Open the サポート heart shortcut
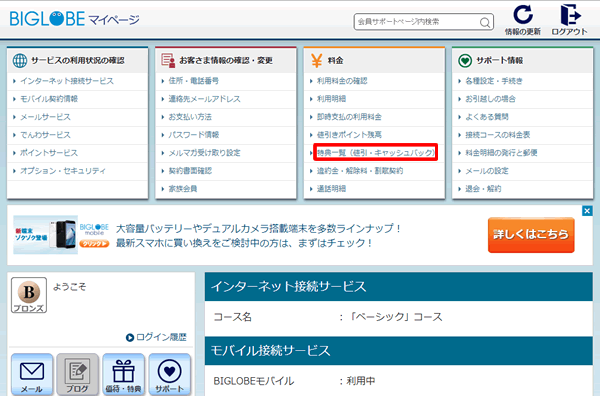This screenshot has width=600, height=396. [x=170, y=375]
